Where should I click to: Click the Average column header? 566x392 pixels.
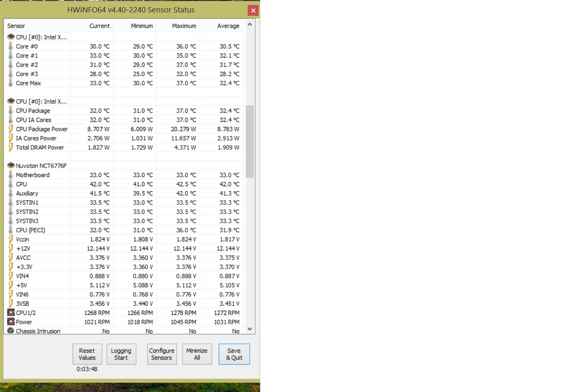click(x=222, y=26)
